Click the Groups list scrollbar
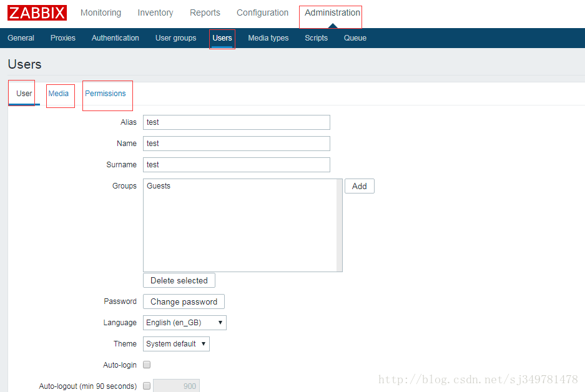 (x=339, y=225)
